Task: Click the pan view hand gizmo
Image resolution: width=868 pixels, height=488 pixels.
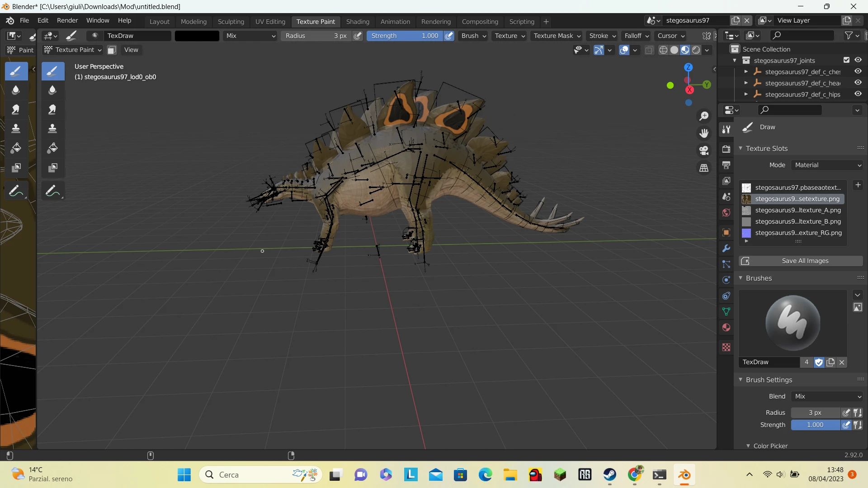Action: tap(704, 133)
